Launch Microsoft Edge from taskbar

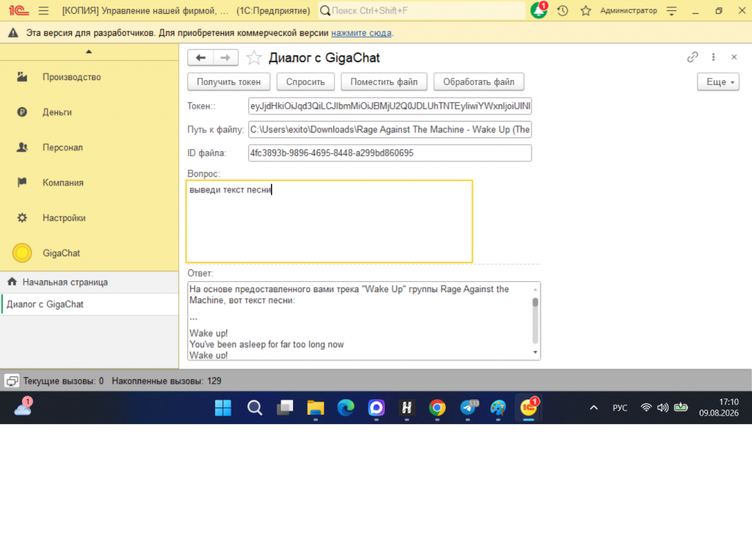pyautogui.click(x=346, y=408)
